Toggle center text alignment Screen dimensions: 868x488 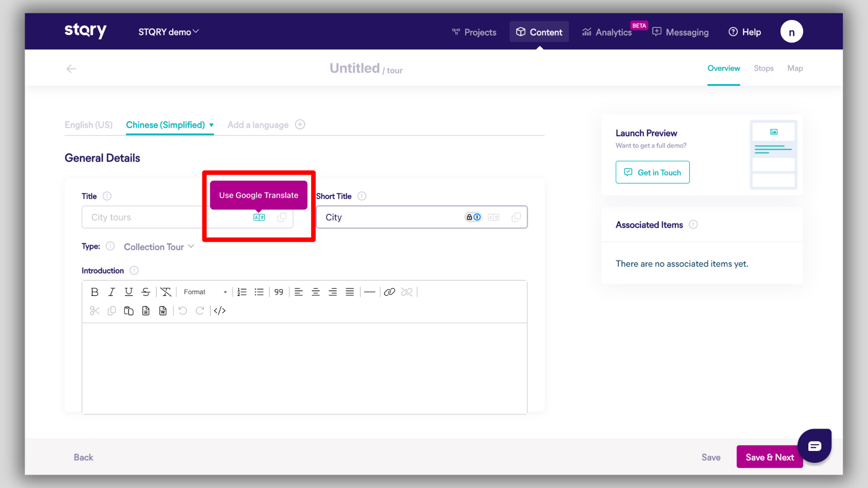point(316,292)
